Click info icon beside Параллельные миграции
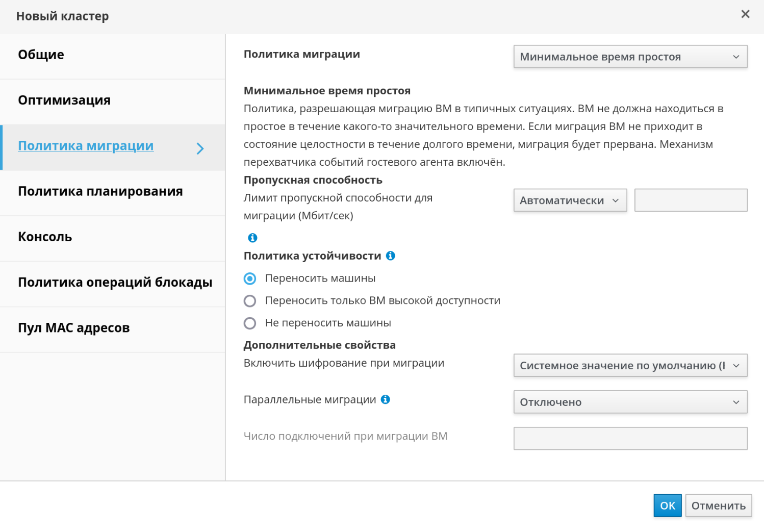Screen dimensions: 764x532 click(x=386, y=399)
